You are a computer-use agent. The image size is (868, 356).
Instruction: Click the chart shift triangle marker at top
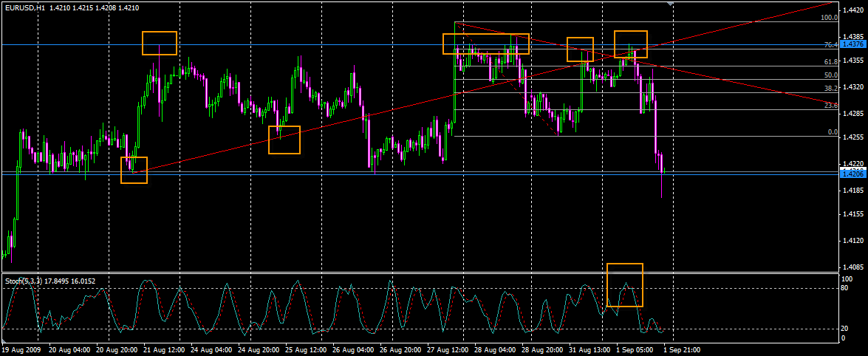[670, 4]
